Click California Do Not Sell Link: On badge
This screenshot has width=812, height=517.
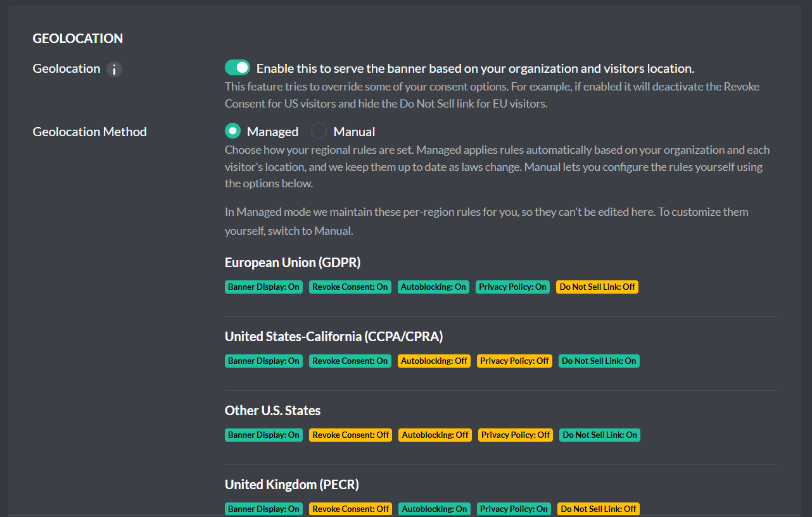click(x=599, y=361)
